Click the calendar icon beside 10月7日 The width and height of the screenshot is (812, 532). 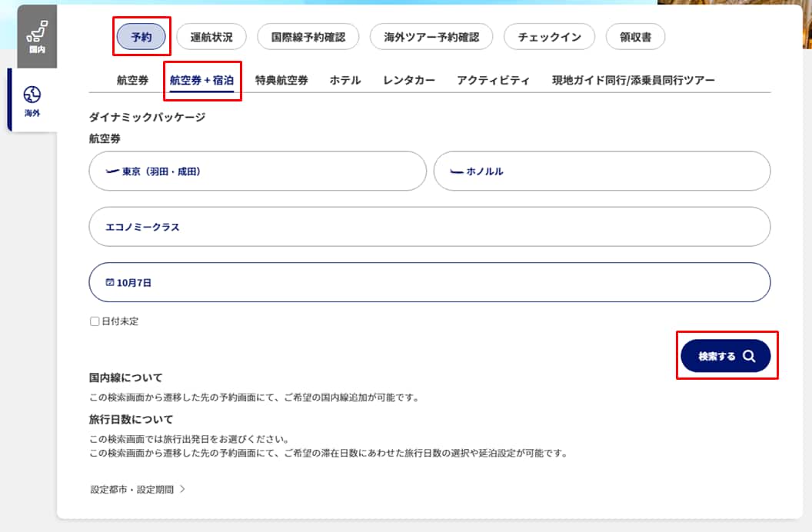[110, 283]
